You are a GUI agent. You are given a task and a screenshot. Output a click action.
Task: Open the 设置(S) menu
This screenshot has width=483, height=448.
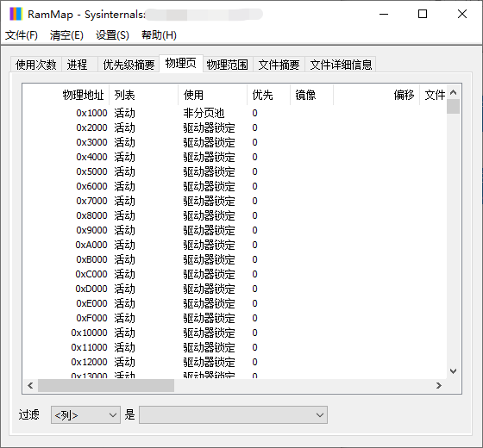point(112,35)
